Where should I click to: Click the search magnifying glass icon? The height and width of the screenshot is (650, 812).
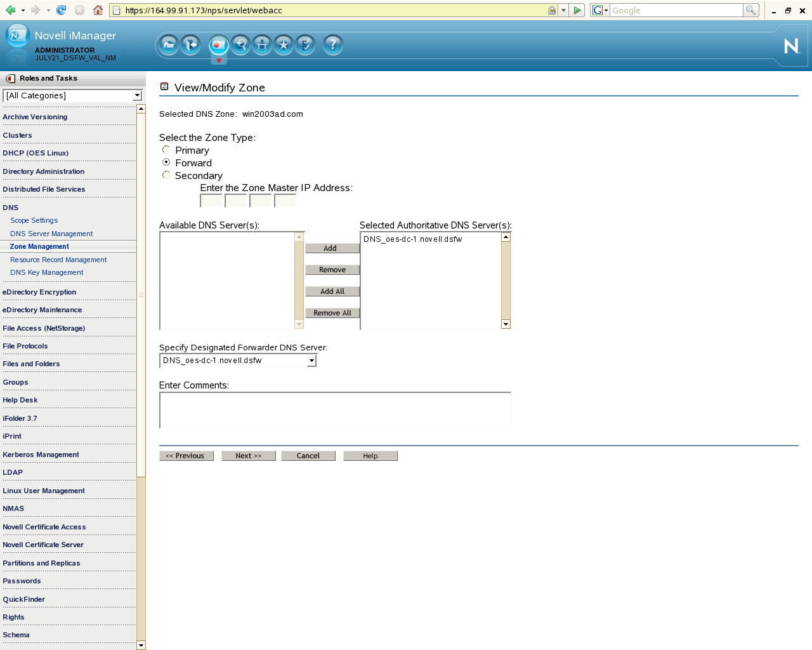coord(751,10)
